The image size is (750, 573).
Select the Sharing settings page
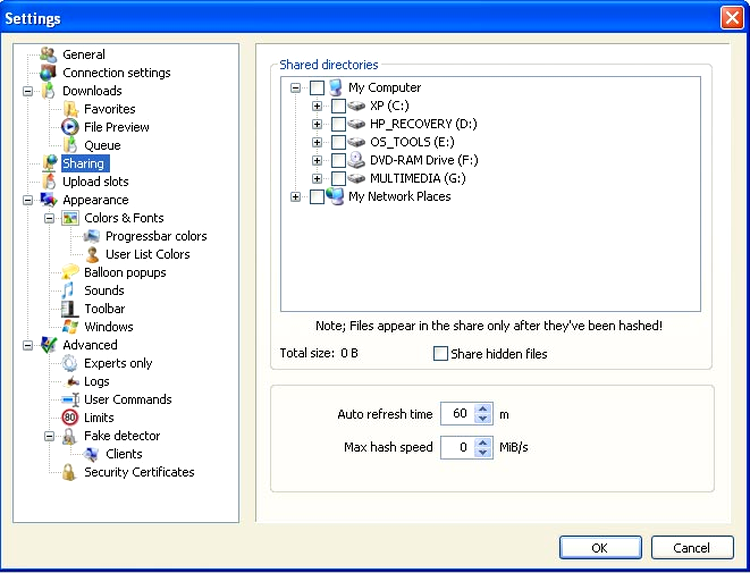(x=85, y=164)
